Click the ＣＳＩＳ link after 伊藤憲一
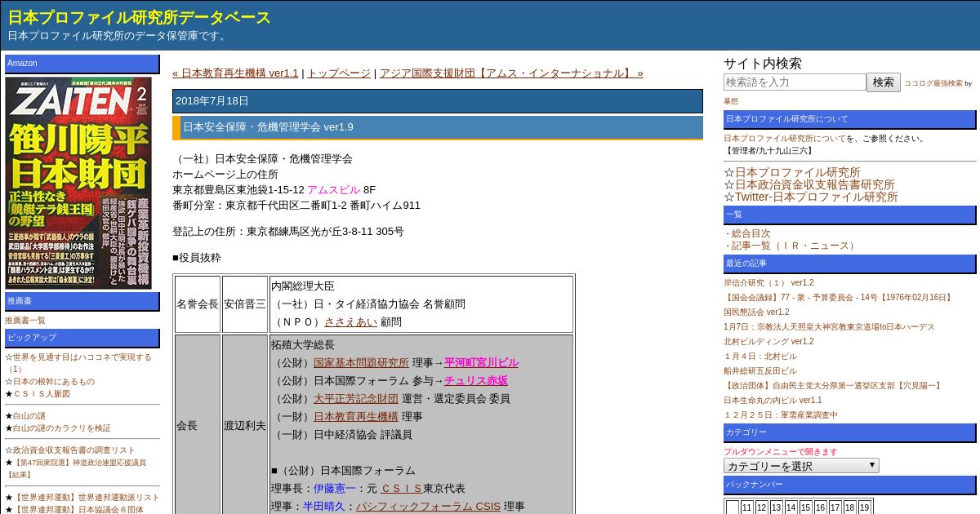 click(x=401, y=488)
